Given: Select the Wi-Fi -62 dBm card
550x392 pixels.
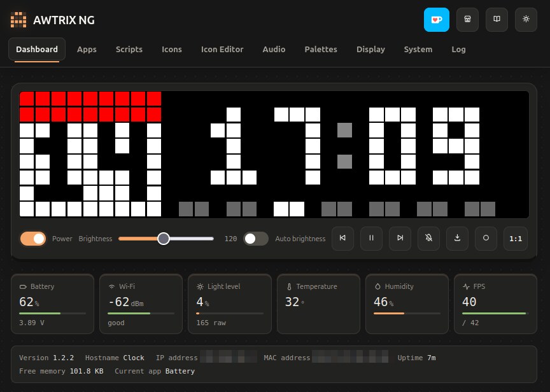Looking at the screenshot, I should pos(141,304).
